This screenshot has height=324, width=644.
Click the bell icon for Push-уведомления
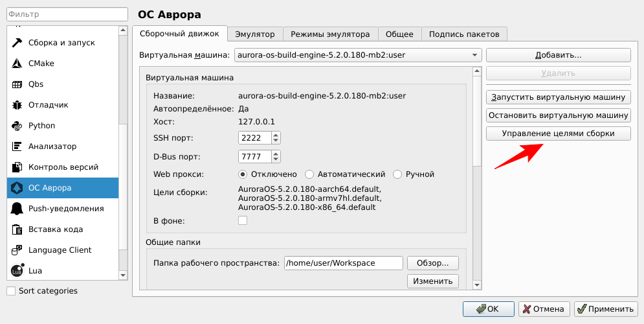(17, 209)
